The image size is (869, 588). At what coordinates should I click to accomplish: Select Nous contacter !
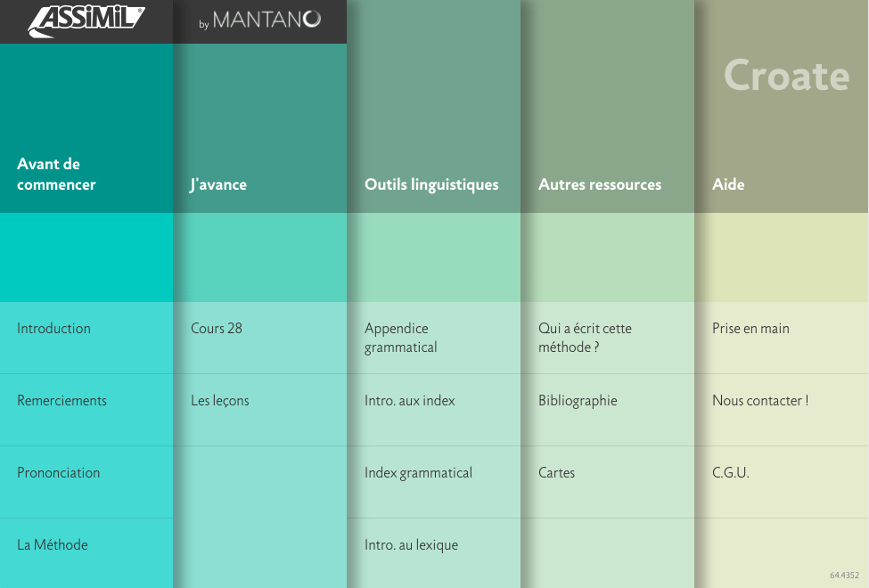tap(760, 401)
